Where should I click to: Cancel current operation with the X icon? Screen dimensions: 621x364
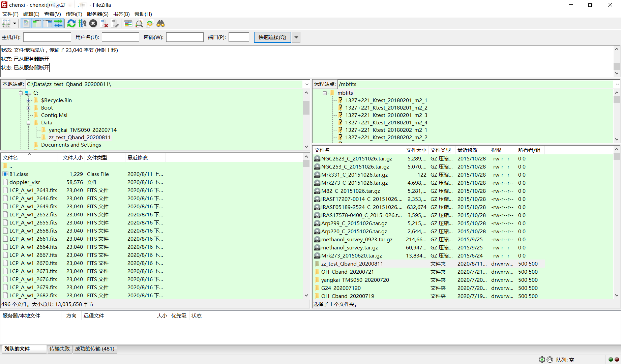pos(93,24)
